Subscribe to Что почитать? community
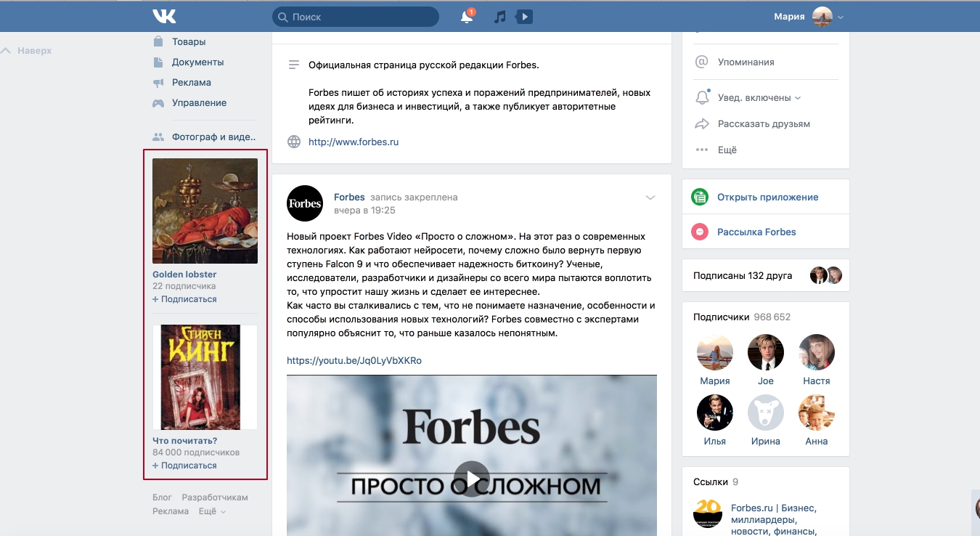Screen dimensions: 980x536 pos(184,466)
